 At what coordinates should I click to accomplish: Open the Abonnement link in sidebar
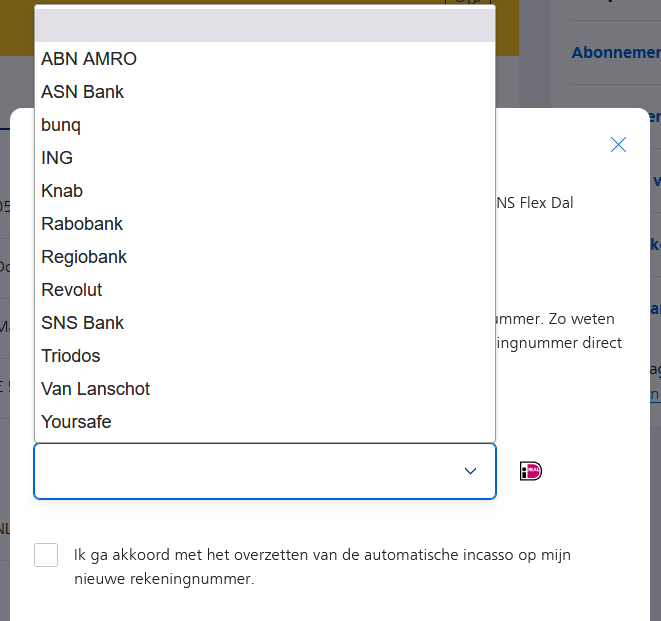coord(616,53)
